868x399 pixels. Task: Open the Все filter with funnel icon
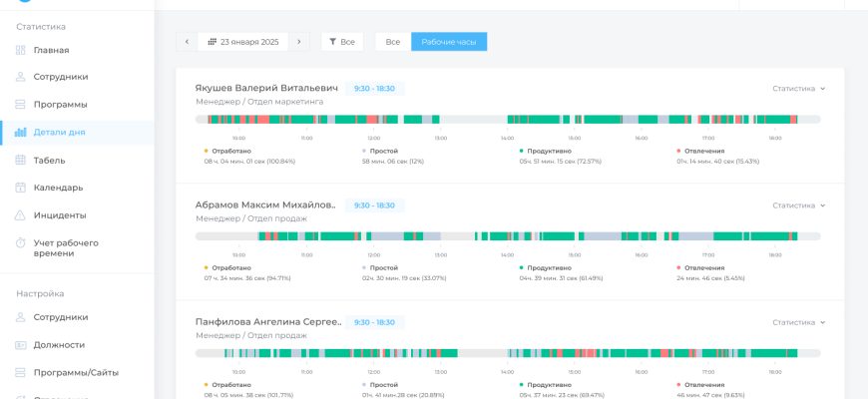[x=342, y=42]
